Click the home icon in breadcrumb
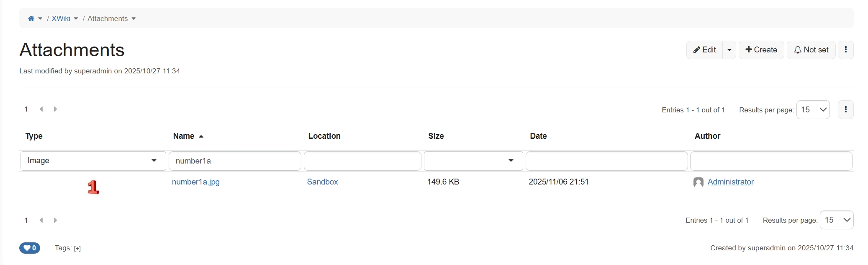Viewport: 868px width, 265px height. [x=31, y=18]
